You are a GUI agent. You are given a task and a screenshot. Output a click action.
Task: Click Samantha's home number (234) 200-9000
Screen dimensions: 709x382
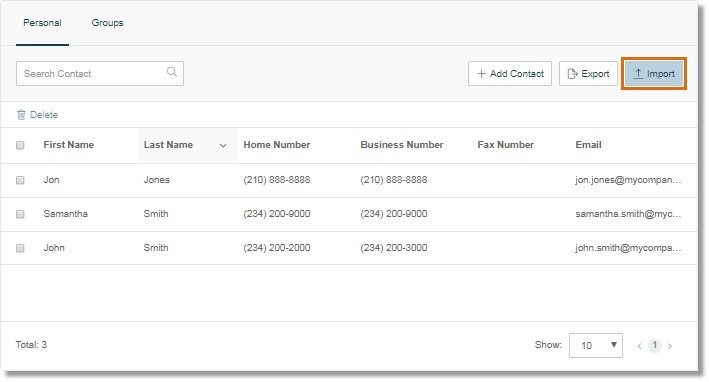(x=277, y=213)
